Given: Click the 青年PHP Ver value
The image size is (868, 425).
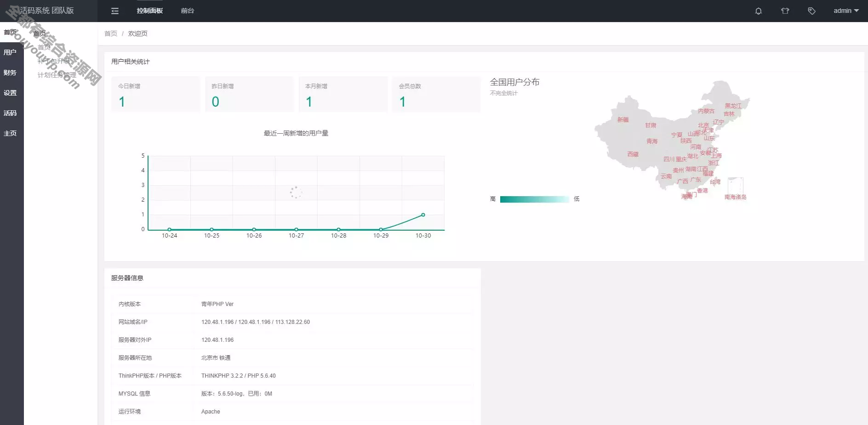Looking at the screenshot, I should [217, 304].
